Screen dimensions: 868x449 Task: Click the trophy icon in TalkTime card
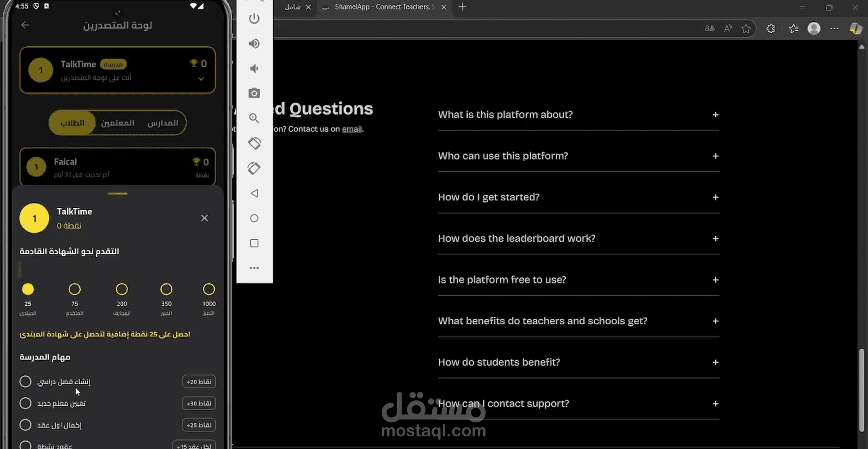194,63
